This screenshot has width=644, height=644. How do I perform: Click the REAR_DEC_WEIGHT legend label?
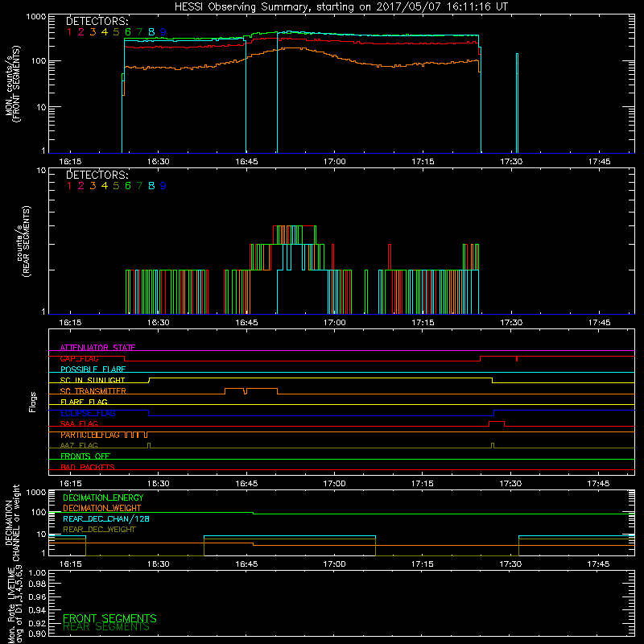99,530
